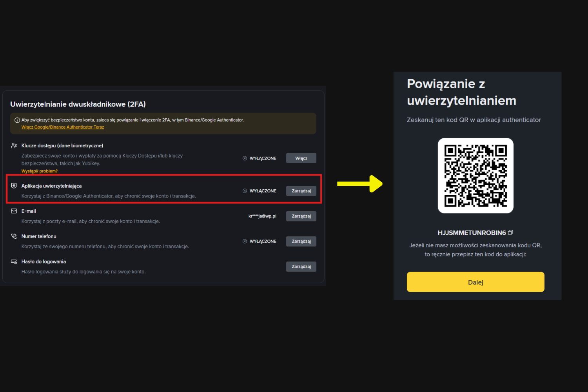The height and width of the screenshot is (392, 588).
Task: Click the 'Hasło logowania służy do logowania' description
Action: pos(83,272)
